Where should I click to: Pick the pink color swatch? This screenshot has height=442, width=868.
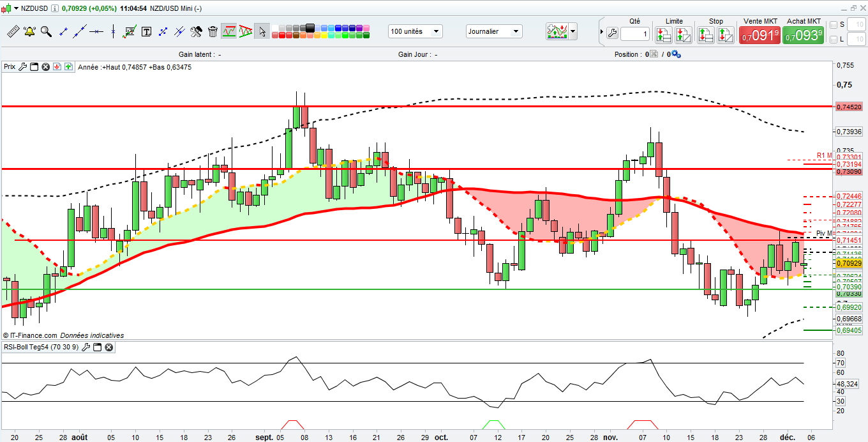tap(366, 27)
